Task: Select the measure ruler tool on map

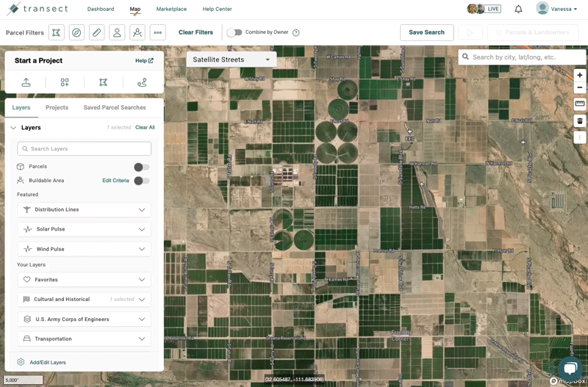Action: (x=579, y=104)
